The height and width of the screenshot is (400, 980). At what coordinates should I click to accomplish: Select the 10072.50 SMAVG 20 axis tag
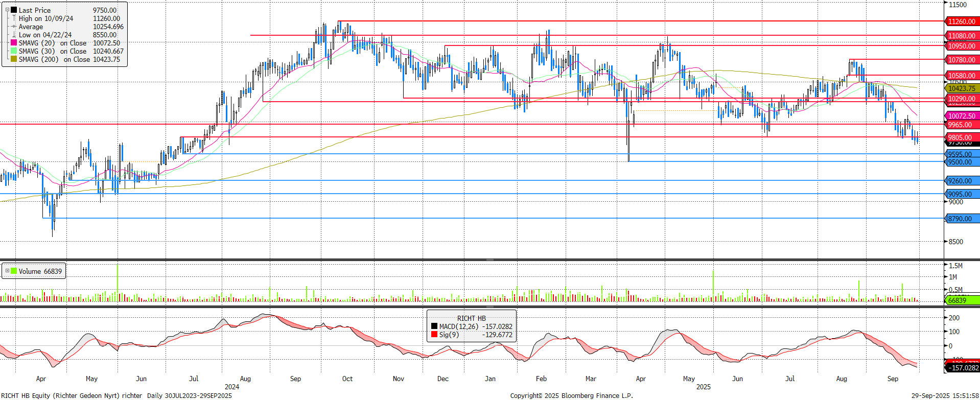point(962,116)
